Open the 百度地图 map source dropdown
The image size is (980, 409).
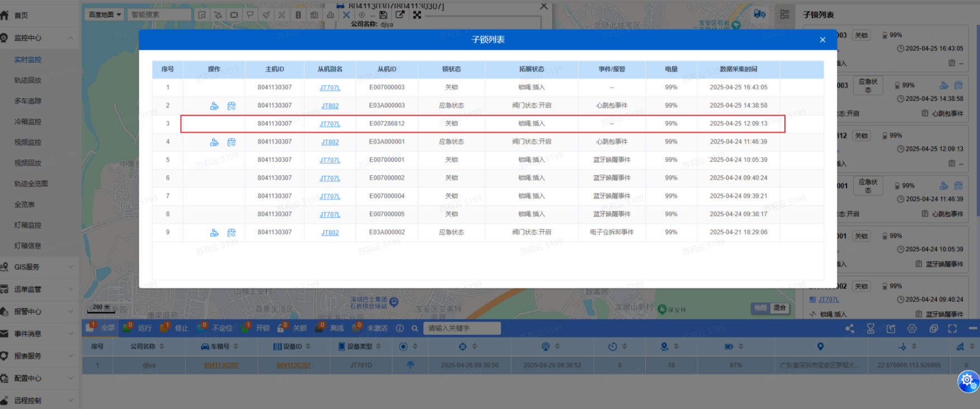[105, 15]
